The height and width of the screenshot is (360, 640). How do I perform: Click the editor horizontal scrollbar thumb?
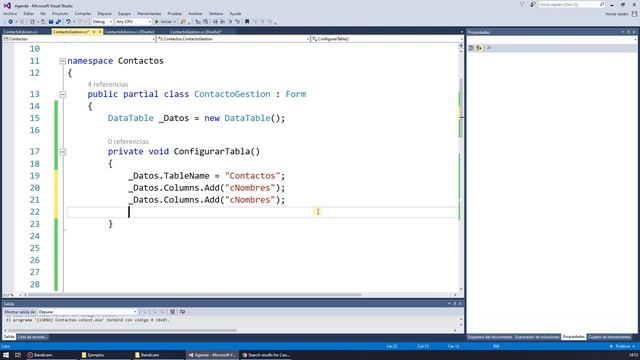pos(194,295)
